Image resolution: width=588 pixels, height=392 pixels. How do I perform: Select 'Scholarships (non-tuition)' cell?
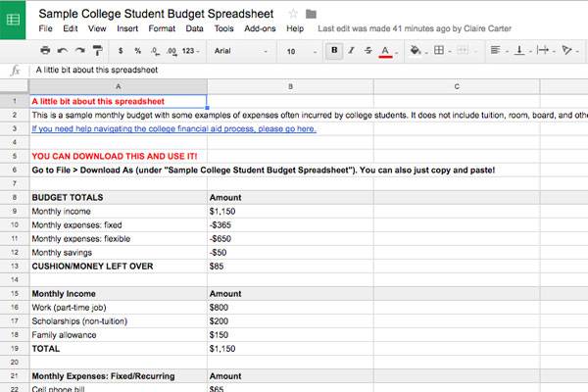pyautogui.click(x=119, y=321)
